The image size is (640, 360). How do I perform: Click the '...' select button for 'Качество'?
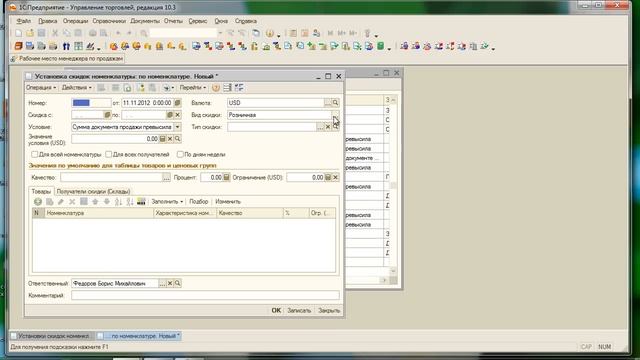167,177
